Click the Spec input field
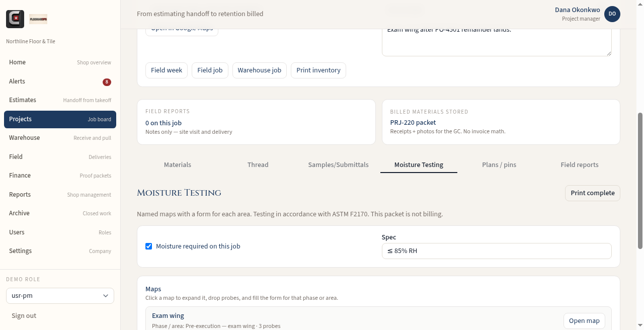The height and width of the screenshot is (330, 644). [x=497, y=251]
